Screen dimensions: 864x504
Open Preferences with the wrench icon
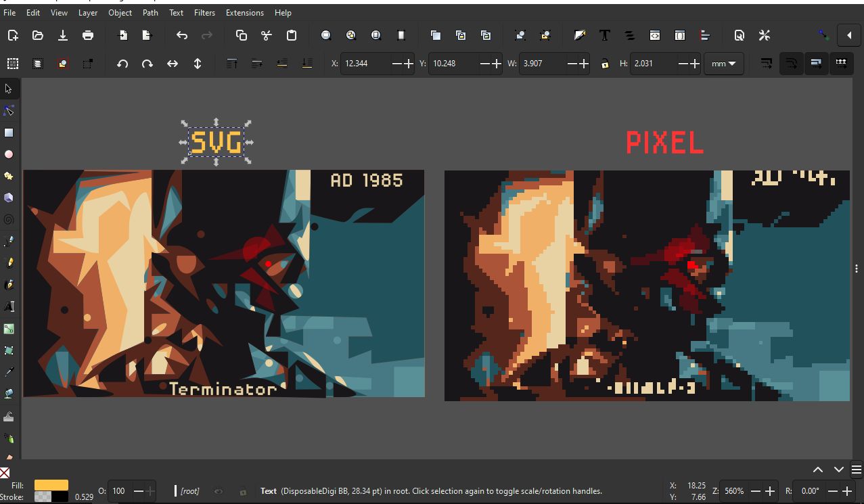click(x=765, y=35)
